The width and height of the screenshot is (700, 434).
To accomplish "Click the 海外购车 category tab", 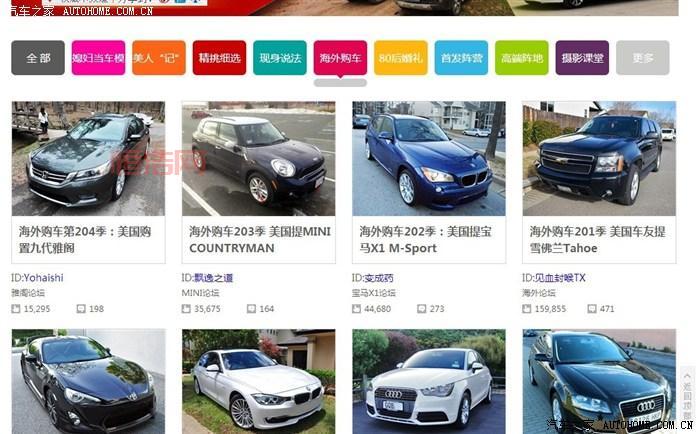I will (340, 58).
